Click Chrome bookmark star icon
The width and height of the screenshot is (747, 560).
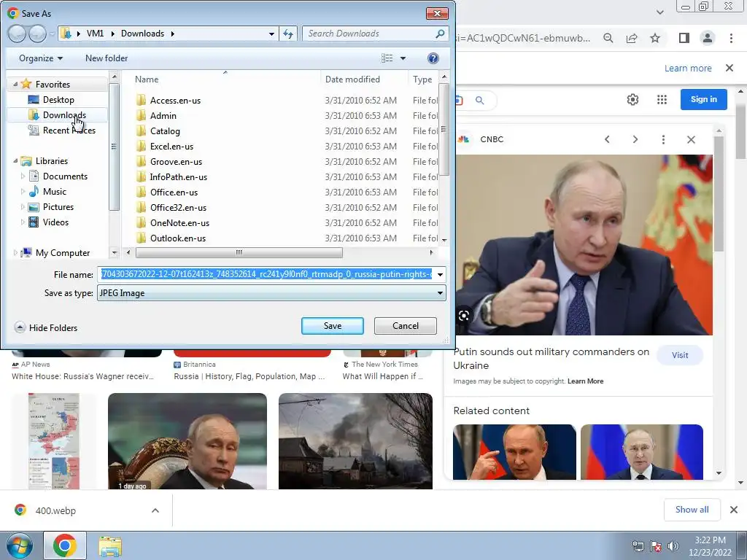pyautogui.click(x=655, y=38)
